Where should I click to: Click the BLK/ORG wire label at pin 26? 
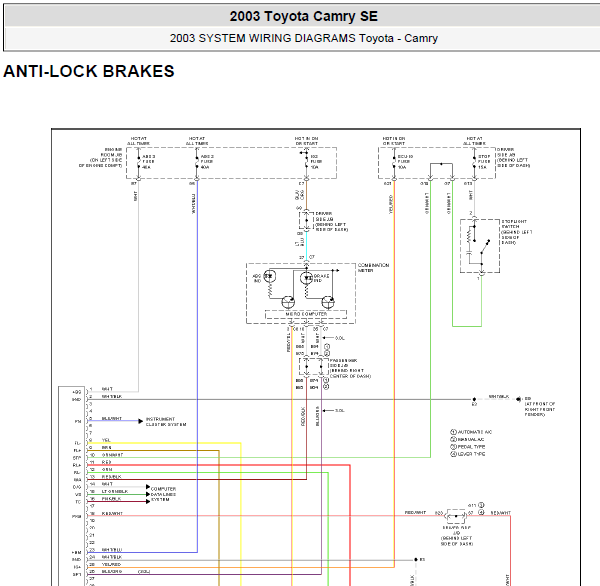coord(112,571)
